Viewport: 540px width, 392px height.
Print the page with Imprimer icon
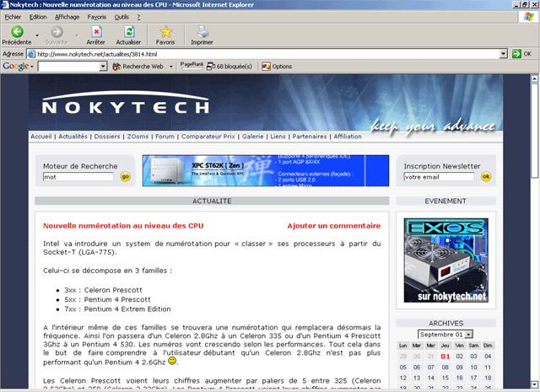pos(202,32)
